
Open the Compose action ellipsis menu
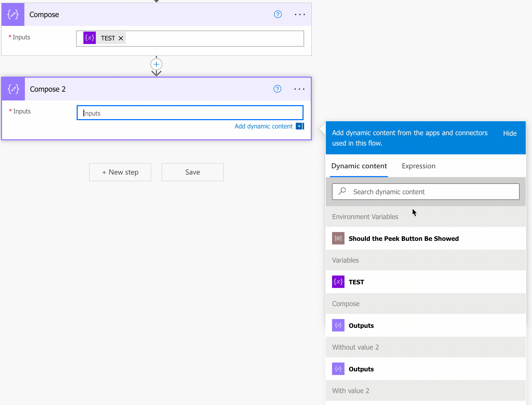click(x=300, y=15)
